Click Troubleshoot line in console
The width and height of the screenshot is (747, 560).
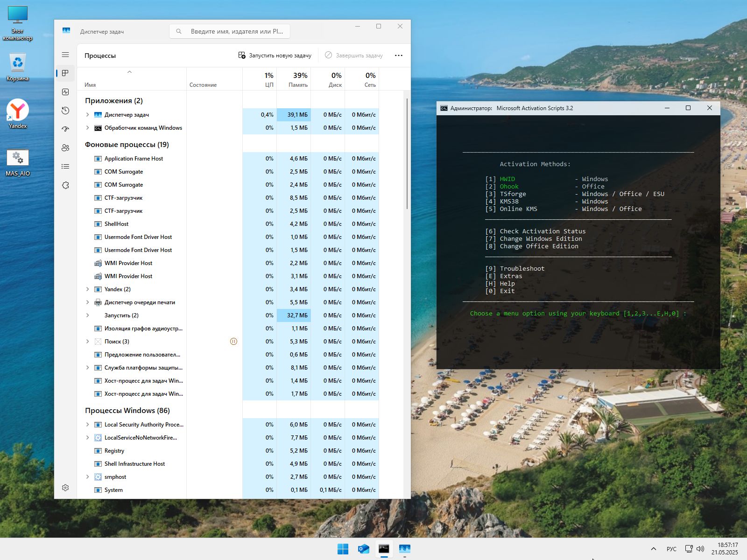pos(515,269)
